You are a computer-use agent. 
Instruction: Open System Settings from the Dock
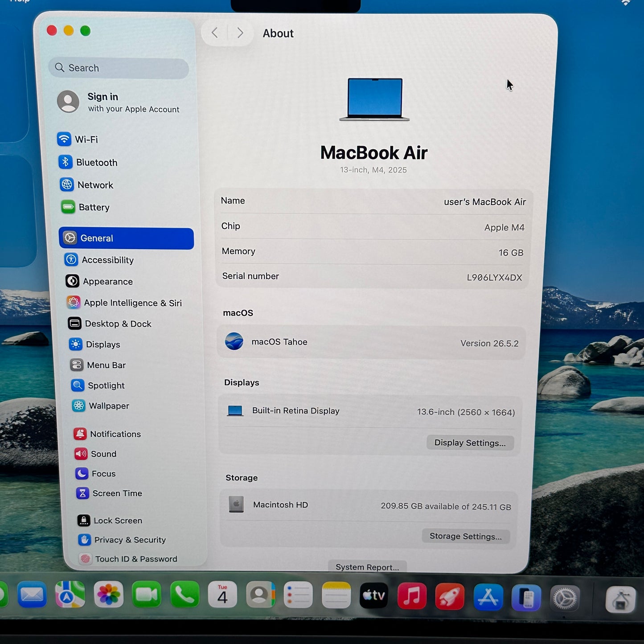coord(565,598)
